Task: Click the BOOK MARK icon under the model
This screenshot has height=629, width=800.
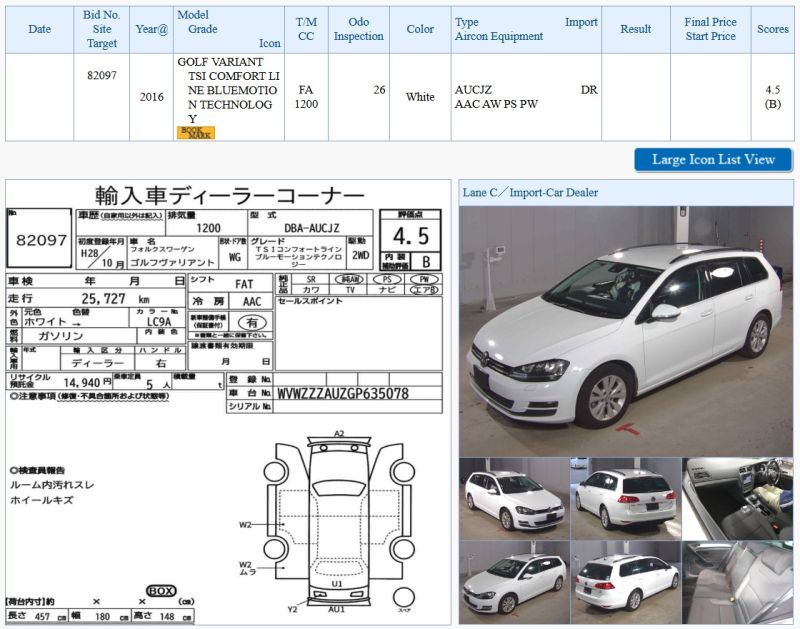Action: coord(196,133)
